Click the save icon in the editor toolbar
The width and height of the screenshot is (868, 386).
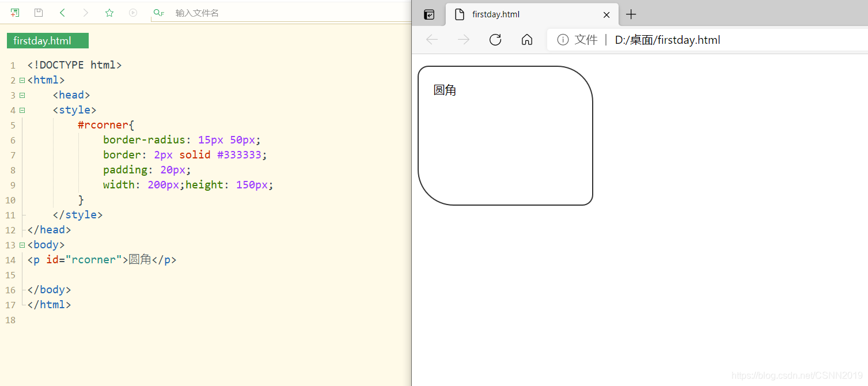point(39,13)
